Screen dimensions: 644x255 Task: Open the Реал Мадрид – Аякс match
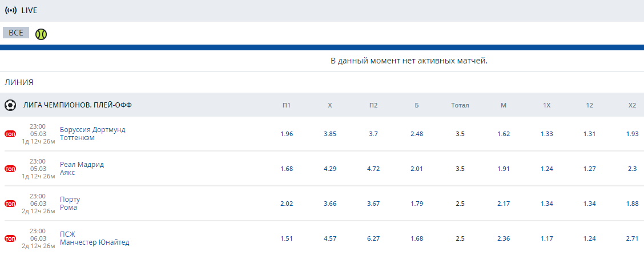point(82,169)
